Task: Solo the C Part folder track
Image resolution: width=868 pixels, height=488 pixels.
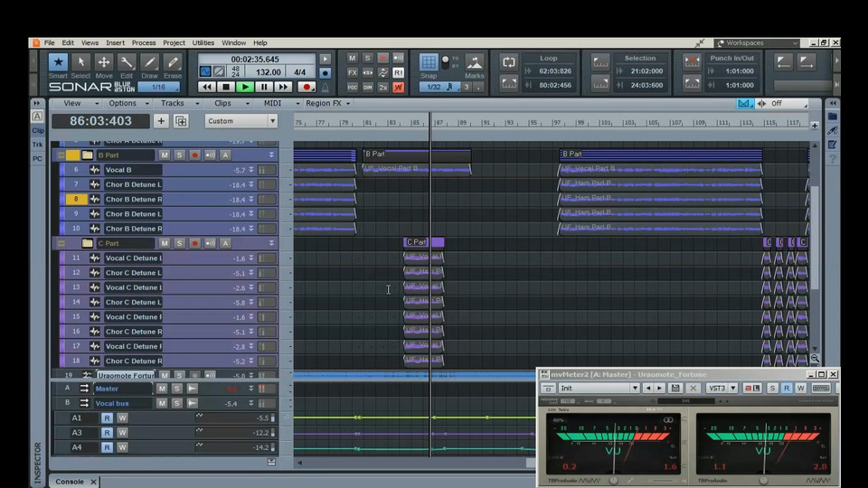Action: pos(179,243)
